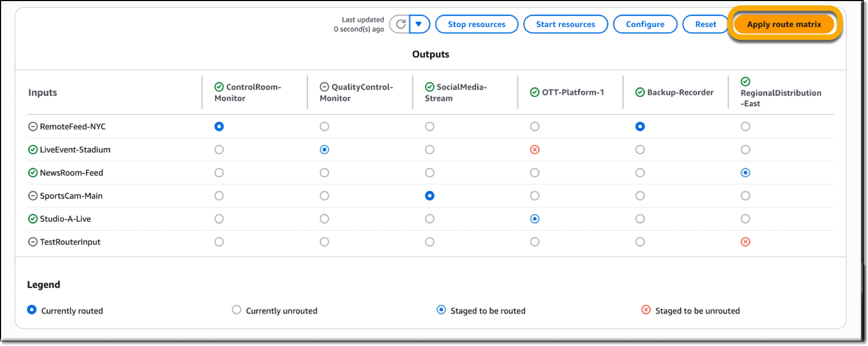The height and width of the screenshot is (346, 868).
Task: Click the status icon next to QualityControl-Monitor output
Action: pos(324,87)
